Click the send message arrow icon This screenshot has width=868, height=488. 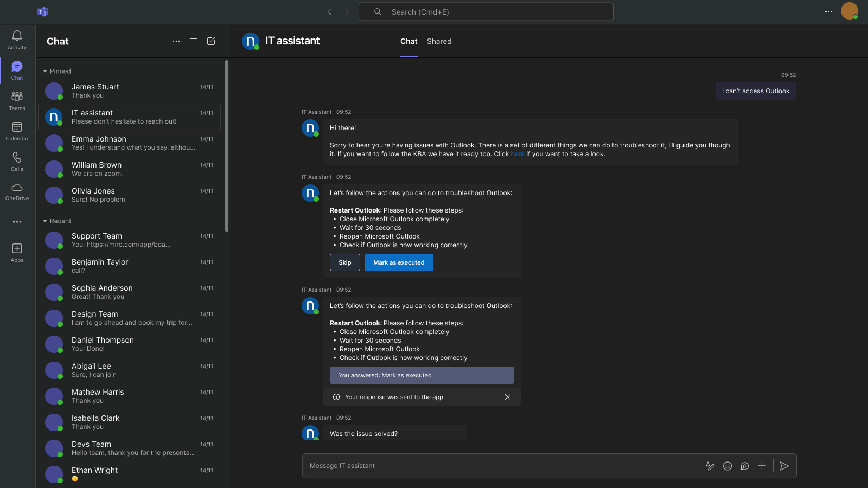point(784,466)
